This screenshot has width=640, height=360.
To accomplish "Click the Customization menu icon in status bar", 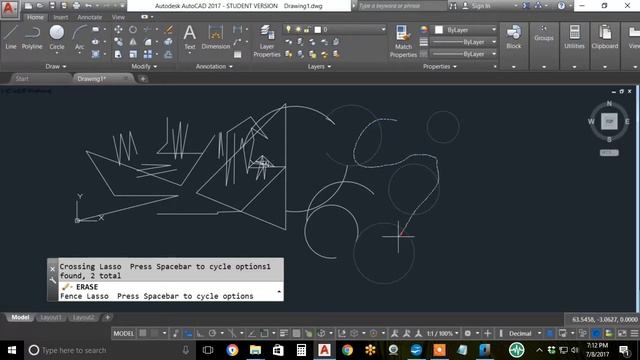I will pos(635,333).
